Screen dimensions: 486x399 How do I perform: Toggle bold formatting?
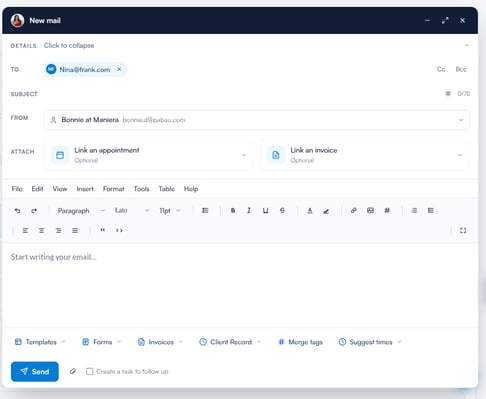[x=233, y=211]
